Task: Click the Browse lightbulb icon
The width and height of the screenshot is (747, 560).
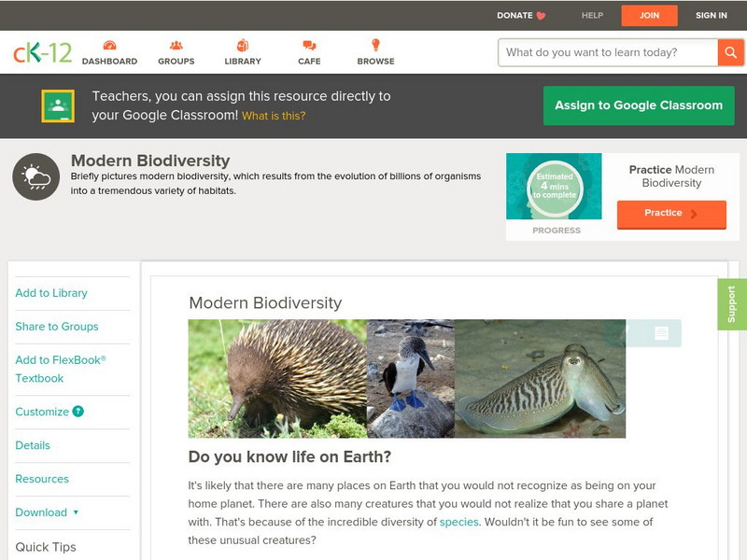Action: click(x=376, y=45)
